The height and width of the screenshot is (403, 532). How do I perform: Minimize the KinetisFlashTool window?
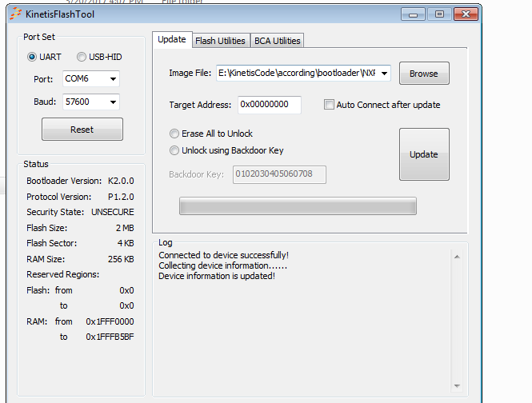pyautogui.click(x=413, y=14)
